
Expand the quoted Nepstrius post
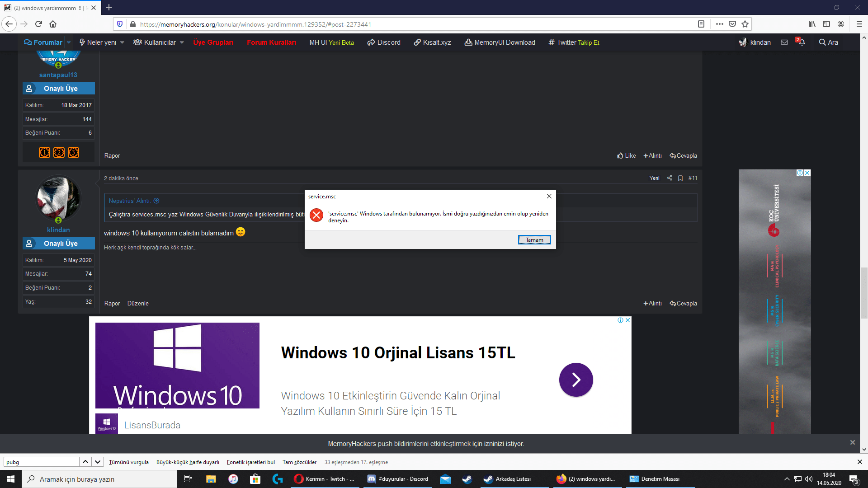pyautogui.click(x=156, y=201)
